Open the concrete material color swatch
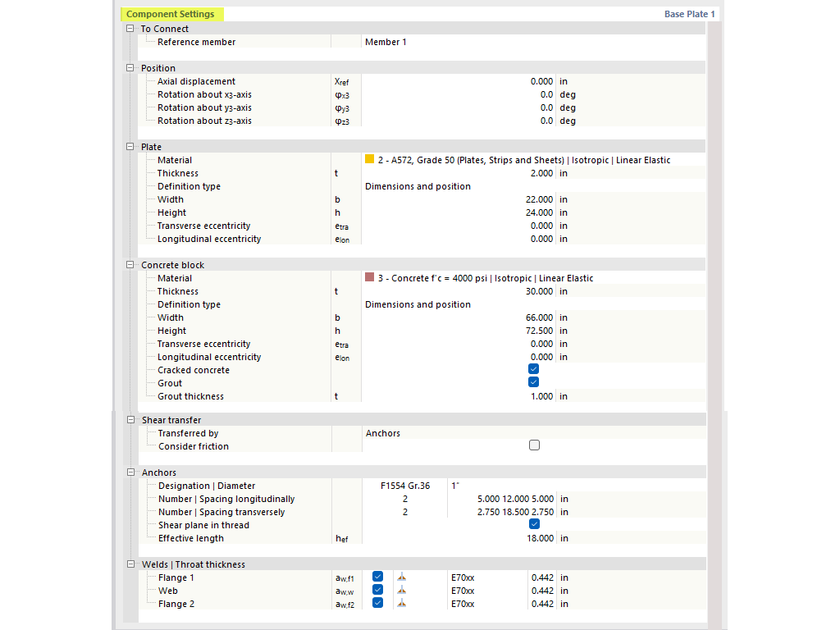Image resolution: width=840 pixels, height=630 pixels. tap(369, 278)
